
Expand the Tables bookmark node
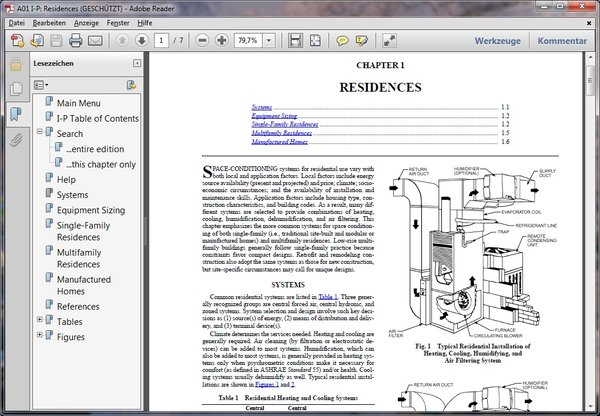(x=40, y=321)
